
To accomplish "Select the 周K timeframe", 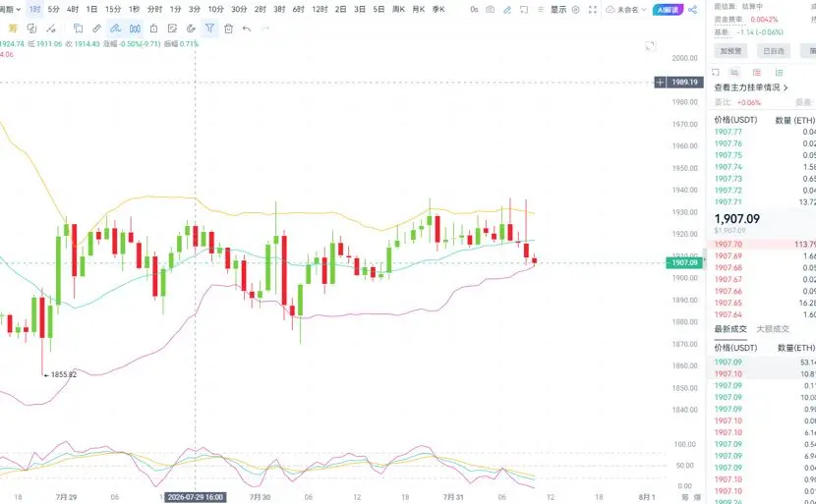I will point(398,10).
